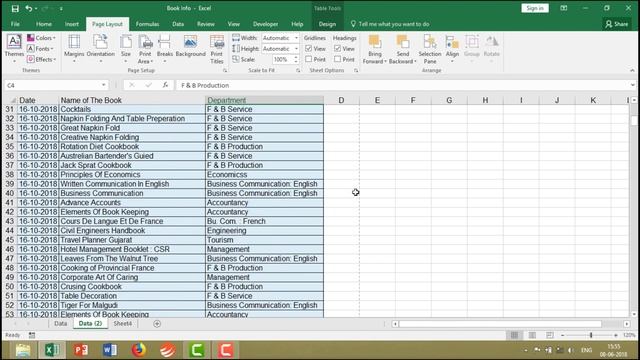The image size is (640, 360).
Task: Click the Save icon in the title bar
Action: pyautogui.click(x=15, y=9)
